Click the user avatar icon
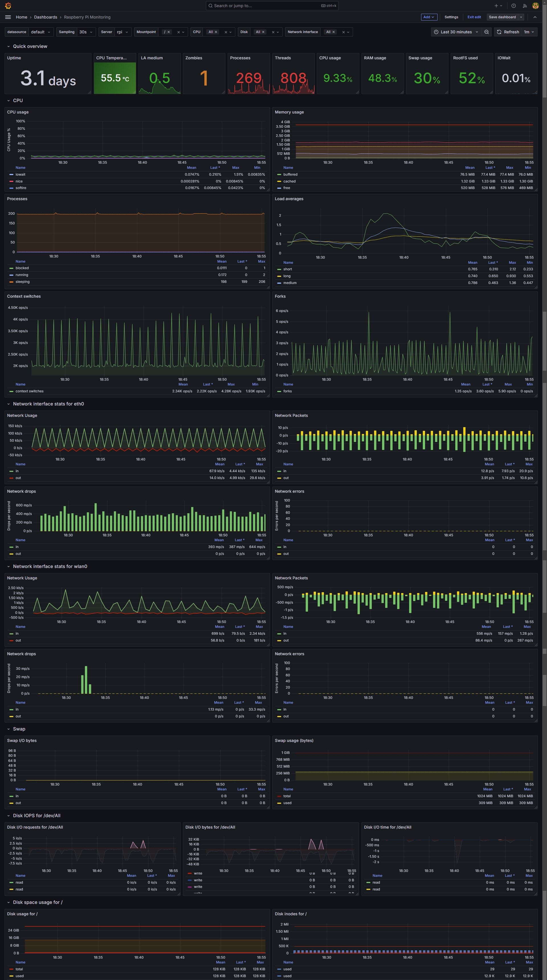 (535, 6)
